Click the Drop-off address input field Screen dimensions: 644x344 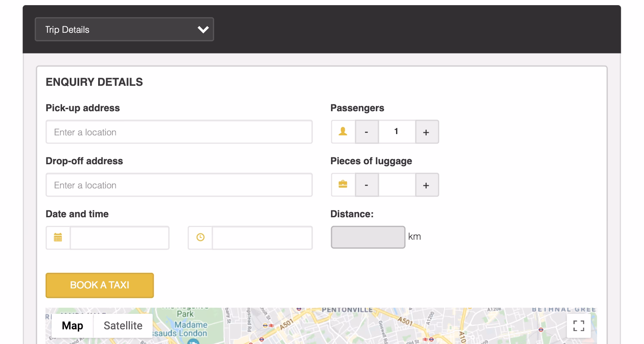point(179,185)
